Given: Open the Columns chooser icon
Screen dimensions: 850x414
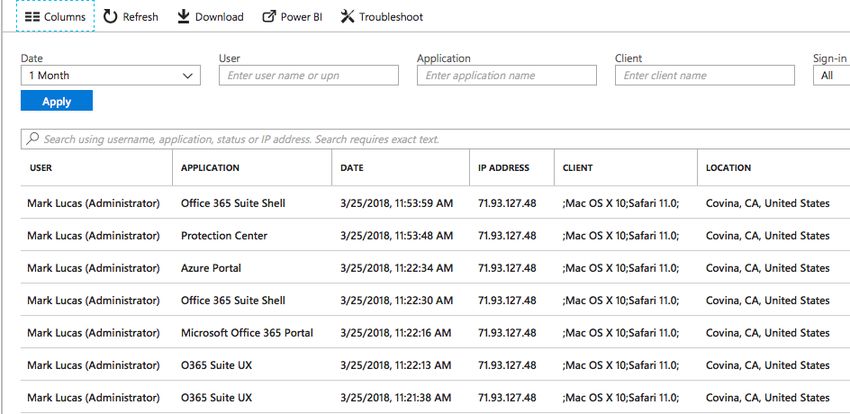Looking at the screenshot, I should 33,17.
